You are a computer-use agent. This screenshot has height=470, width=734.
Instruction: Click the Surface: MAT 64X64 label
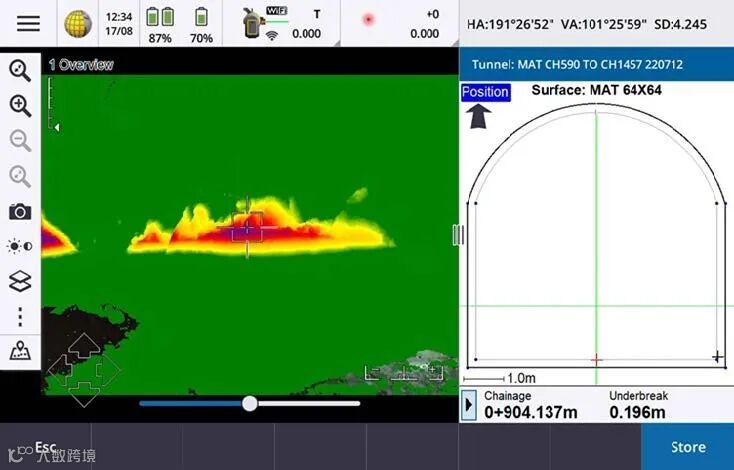[596, 90]
